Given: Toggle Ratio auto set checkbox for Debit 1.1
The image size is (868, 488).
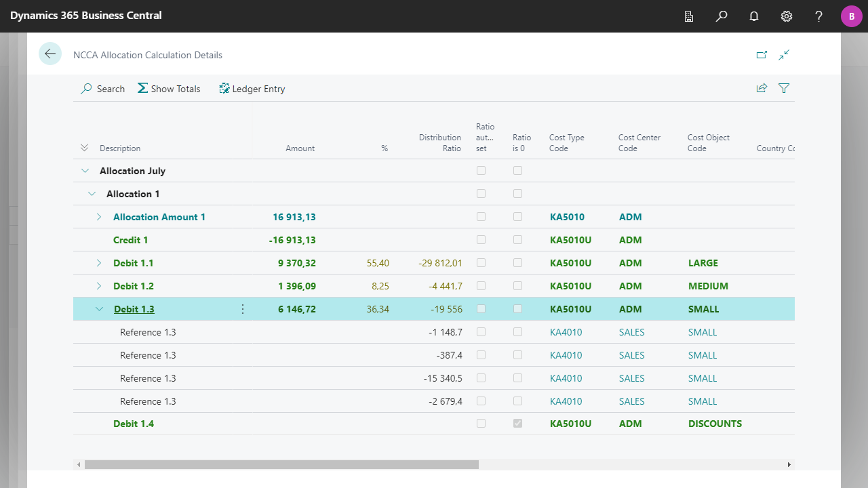Looking at the screenshot, I should pyautogui.click(x=481, y=263).
